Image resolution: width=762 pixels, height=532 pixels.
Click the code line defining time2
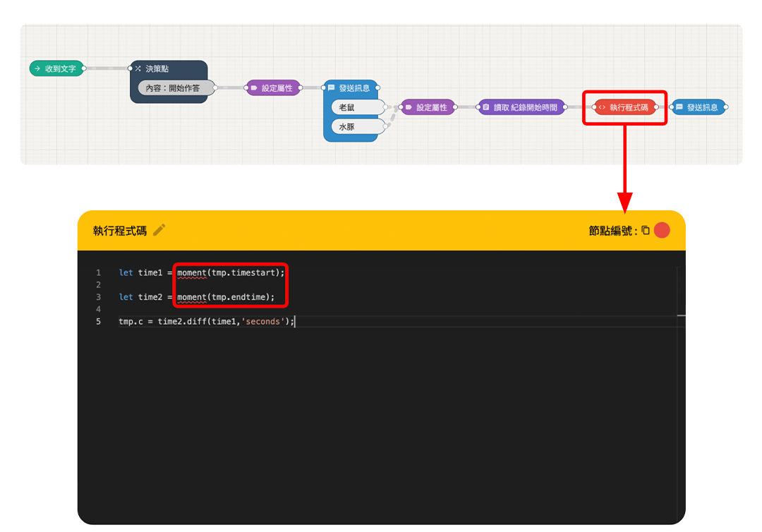pos(197,297)
